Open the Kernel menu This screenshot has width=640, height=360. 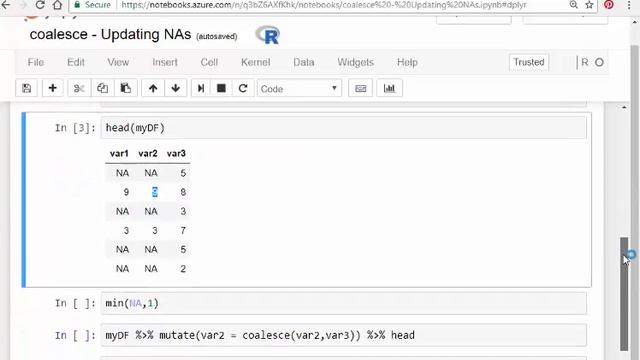click(256, 62)
